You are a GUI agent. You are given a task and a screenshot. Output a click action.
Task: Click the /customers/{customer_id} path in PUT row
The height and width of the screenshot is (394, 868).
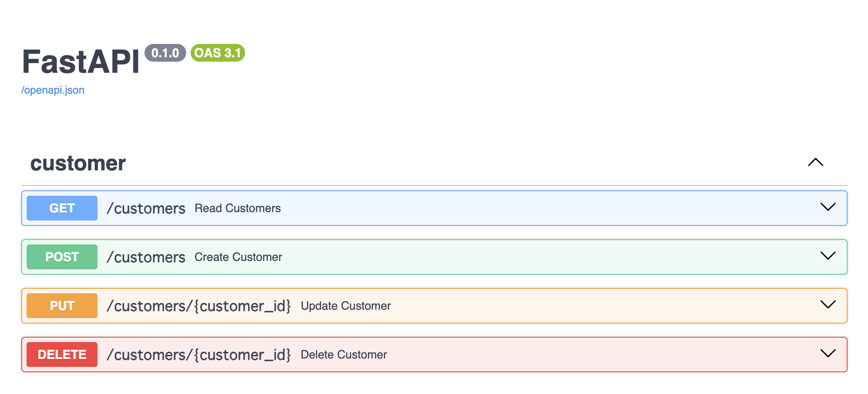click(199, 306)
